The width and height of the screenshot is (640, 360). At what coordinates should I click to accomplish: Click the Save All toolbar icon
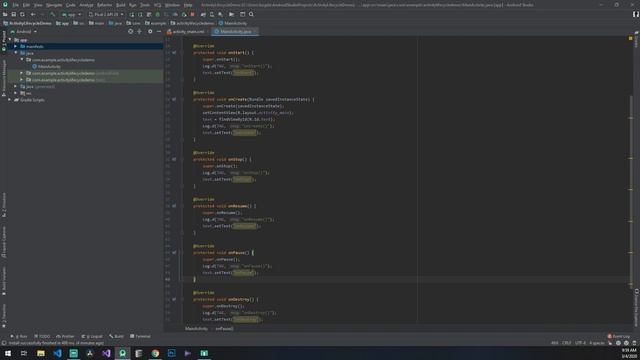pos(13,14)
